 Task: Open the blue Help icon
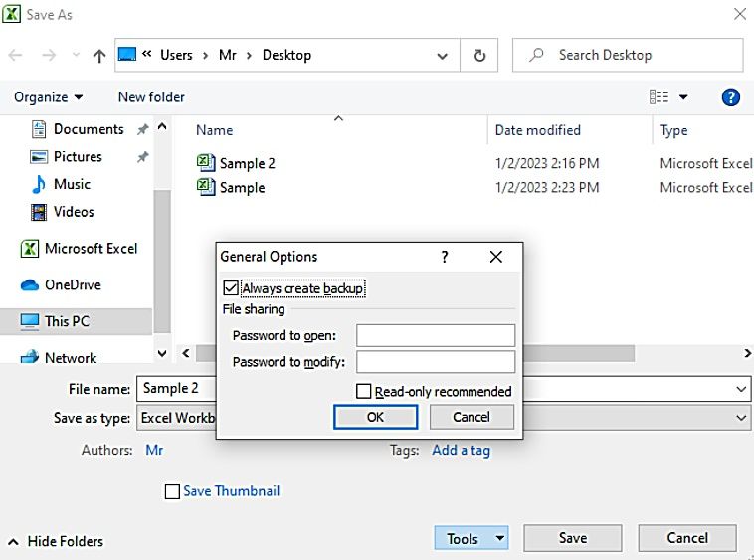[730, 97]
